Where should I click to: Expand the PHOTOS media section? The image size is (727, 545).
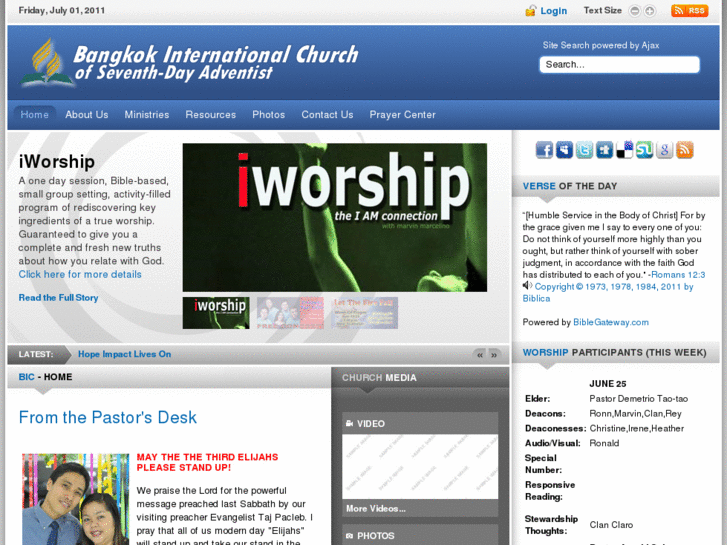(x=420, y=535)
